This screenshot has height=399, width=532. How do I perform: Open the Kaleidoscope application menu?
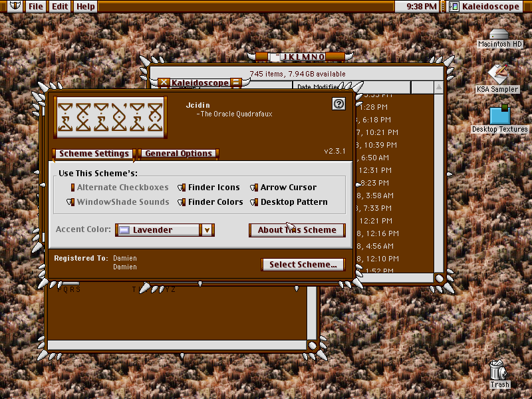click(485, 7)
